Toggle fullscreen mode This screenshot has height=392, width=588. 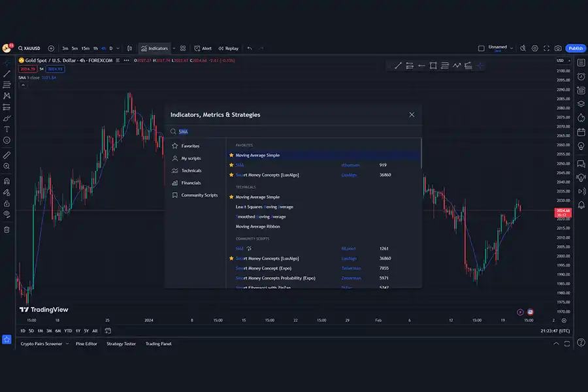546,48
